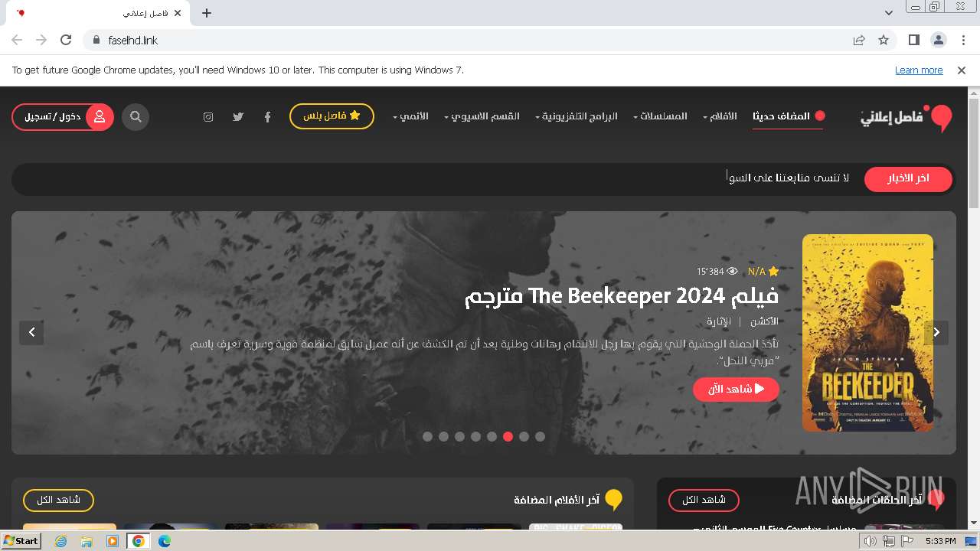The width and height of the screenshot is (980, 551).
Task: Open The Beekeeper poster thumbnail
Action: [x=867, y=333]
